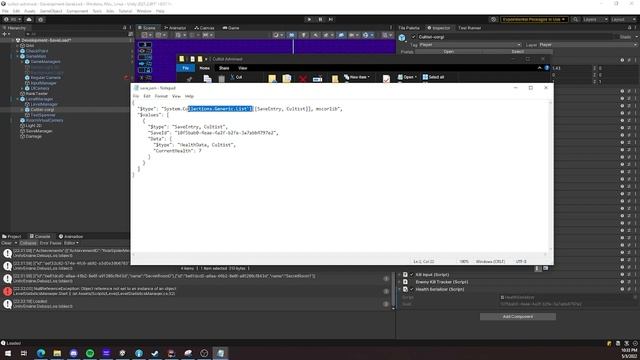Click the Step frame button in Unity
The image size is (640, 360).
coord(331,19)
